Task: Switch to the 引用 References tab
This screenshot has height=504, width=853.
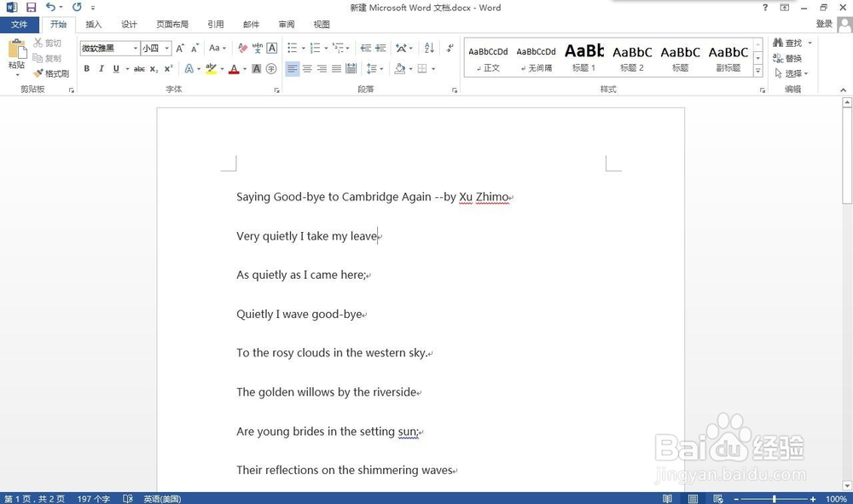Action: (x=216, y=25)
